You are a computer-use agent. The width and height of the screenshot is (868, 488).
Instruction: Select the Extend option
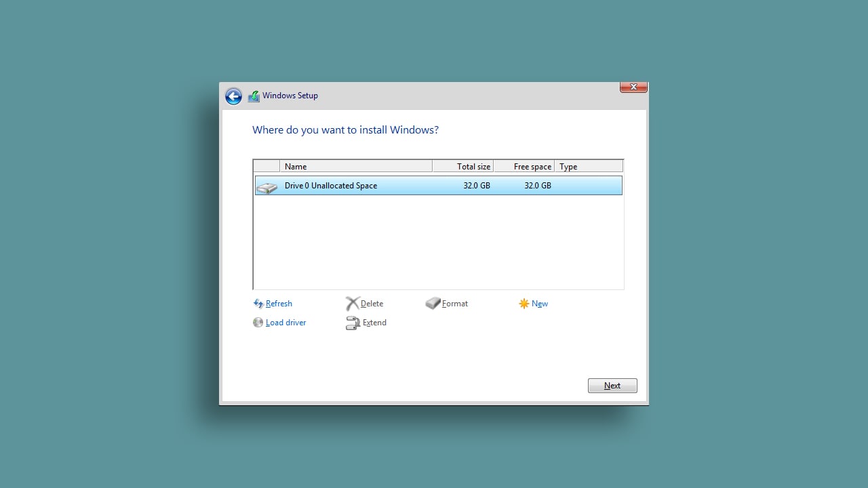click(x=374, y=323)
